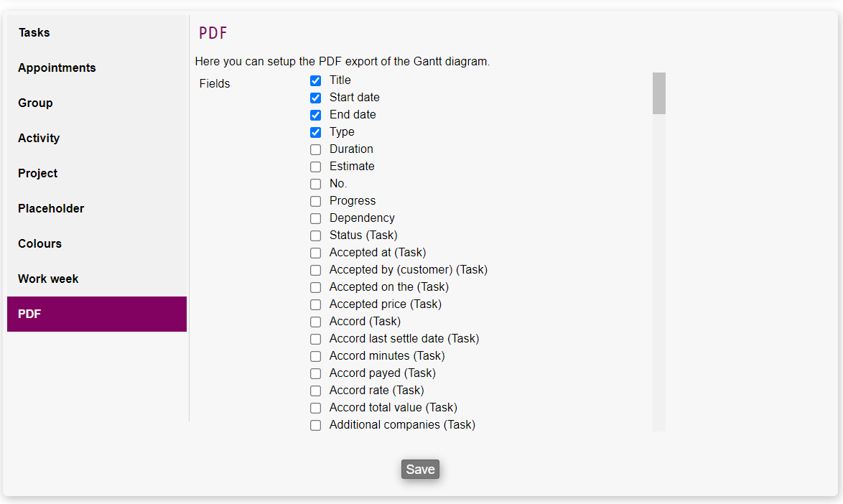Screen dimensions: 843x504
Task: Go to the Group tab
Action: pyautogui.click(x=97, y=103)
